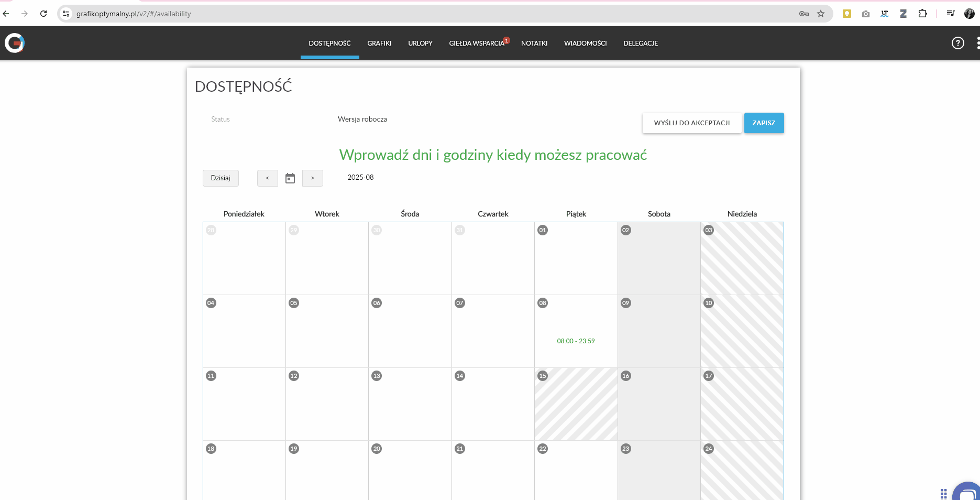Click the browser address bar URL
This screenshot has width=980, height=500.
click(x=134, y=14)
